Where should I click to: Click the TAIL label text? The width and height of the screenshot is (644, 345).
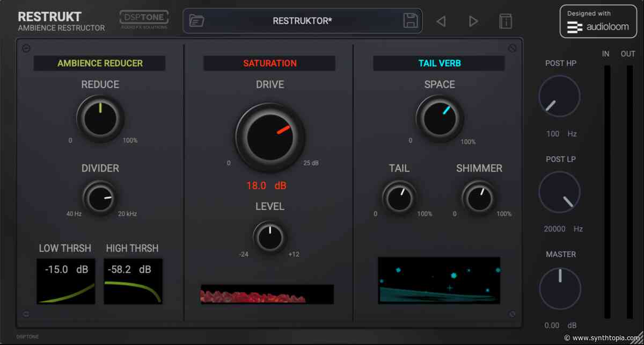399,168
